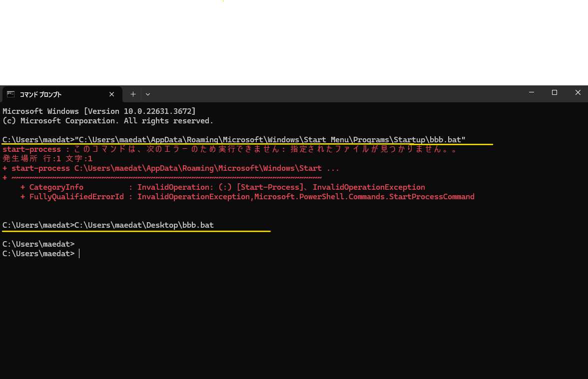
Task: Click the red start-process error message line
Action: click(x=230, y=149)
